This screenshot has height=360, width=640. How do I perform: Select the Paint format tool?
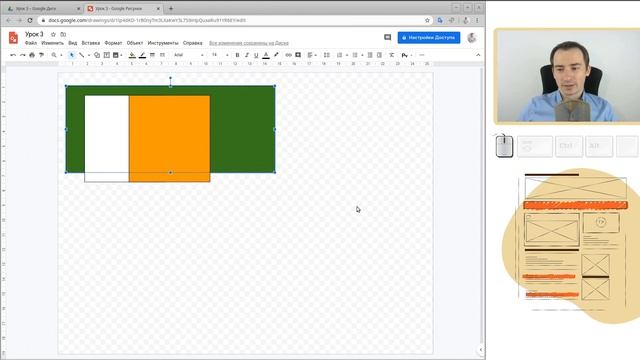click(41, 55)
